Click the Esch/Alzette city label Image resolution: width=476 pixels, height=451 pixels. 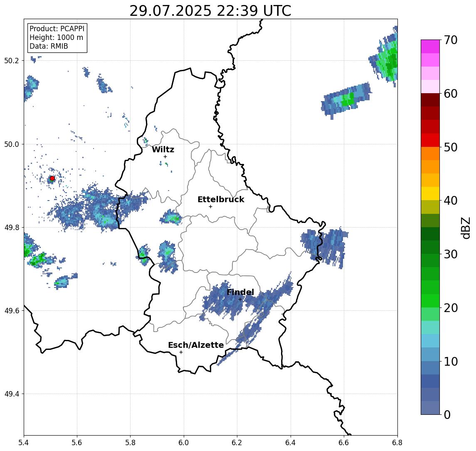(x=196, y=345)
